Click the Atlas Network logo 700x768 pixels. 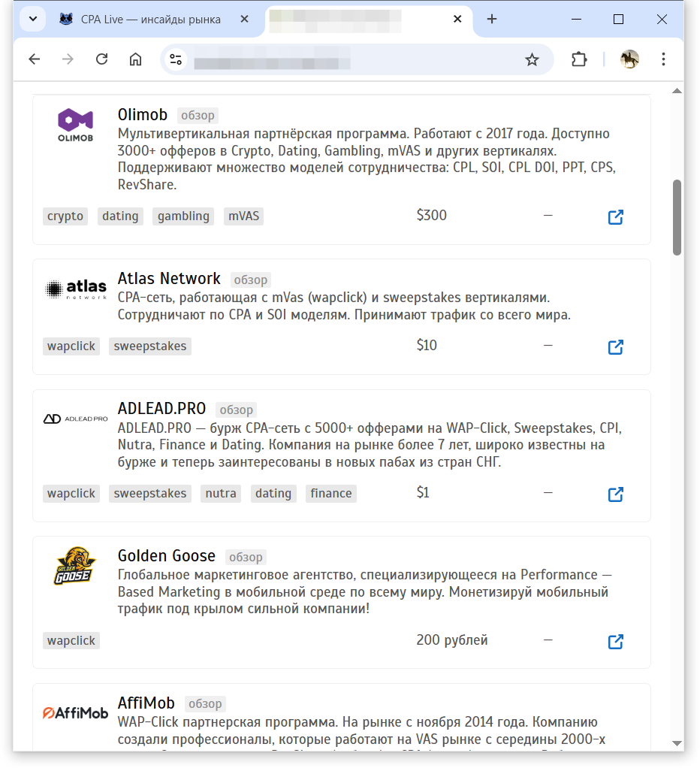click(x=75, y=289)
